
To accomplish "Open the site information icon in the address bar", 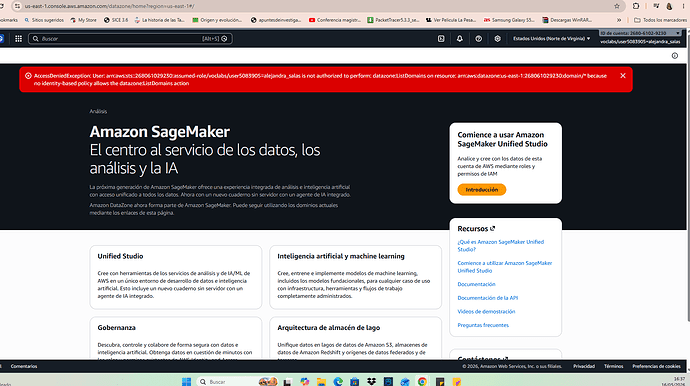I will click(x=17, y=6).
